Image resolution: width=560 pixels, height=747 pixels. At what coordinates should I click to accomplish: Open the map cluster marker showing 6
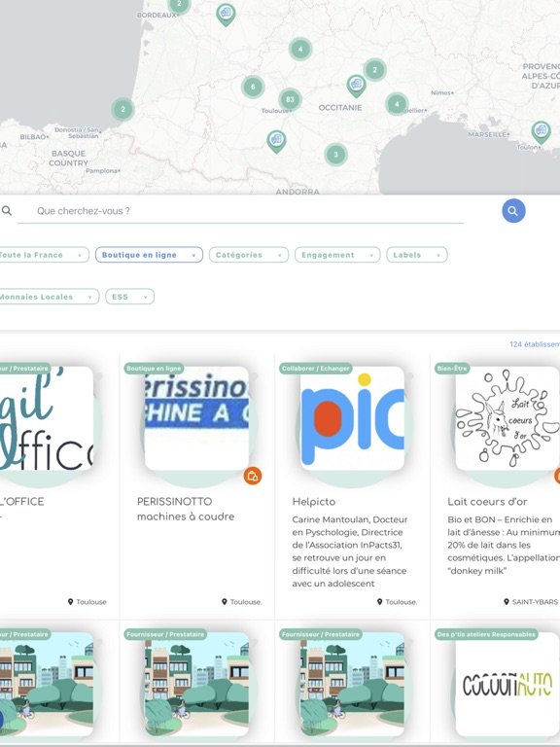pyautogui.click(x=253, y=87)
